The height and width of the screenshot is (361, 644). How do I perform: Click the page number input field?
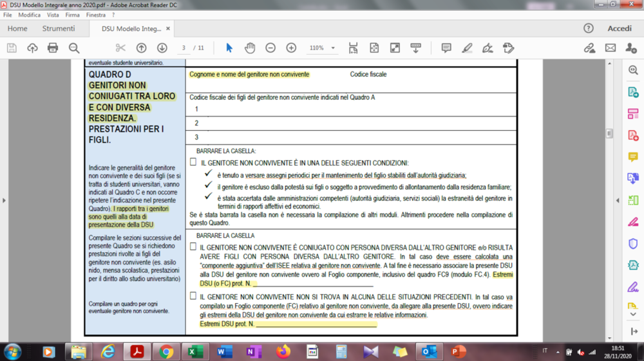(184, 48)
